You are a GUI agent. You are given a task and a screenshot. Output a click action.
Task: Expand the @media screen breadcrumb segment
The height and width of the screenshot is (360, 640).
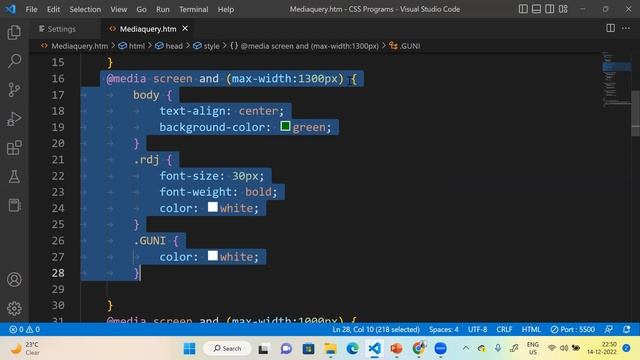304,46
